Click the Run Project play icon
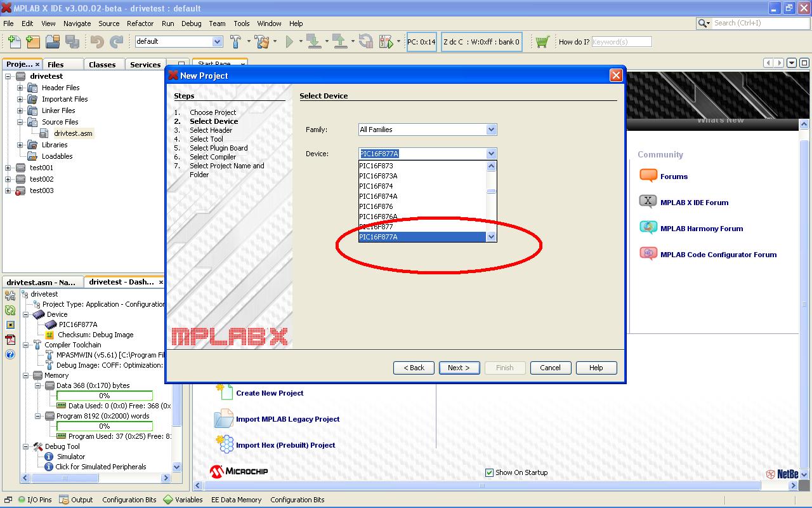812x508 pixels. [x=289, y=42]
